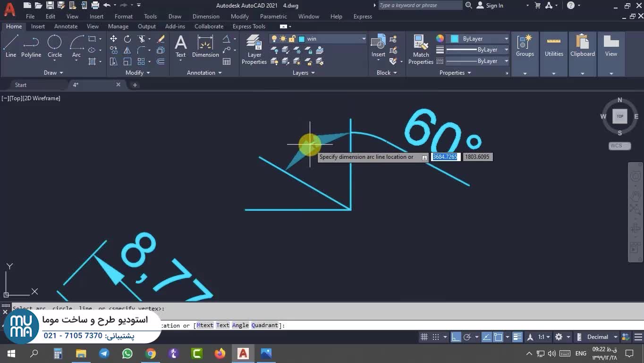644x363 pixels.
Task: Click Match Properties icon
Action: (x=421, y=49)
